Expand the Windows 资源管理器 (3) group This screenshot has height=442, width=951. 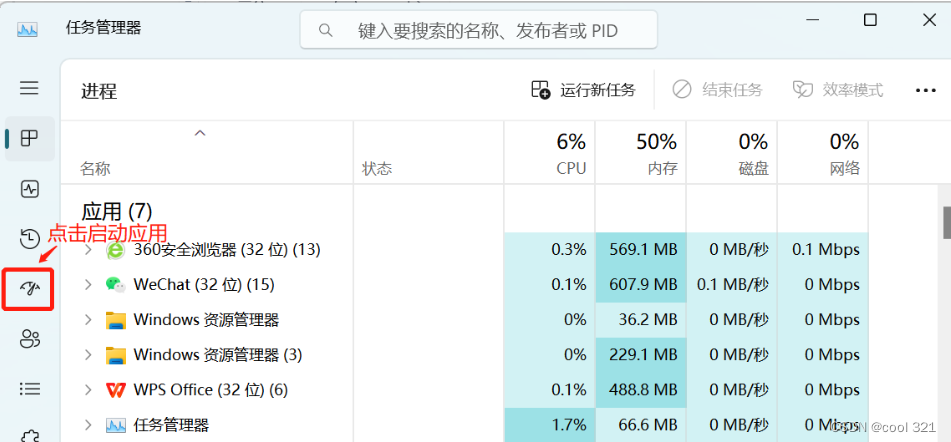pos(88,355)
